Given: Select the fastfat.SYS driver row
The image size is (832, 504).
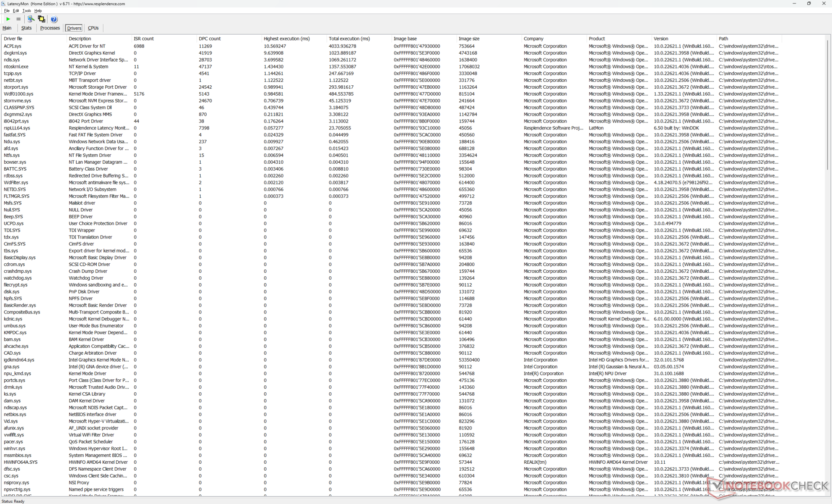Looking at the screenshot, I should click(391, 135).
